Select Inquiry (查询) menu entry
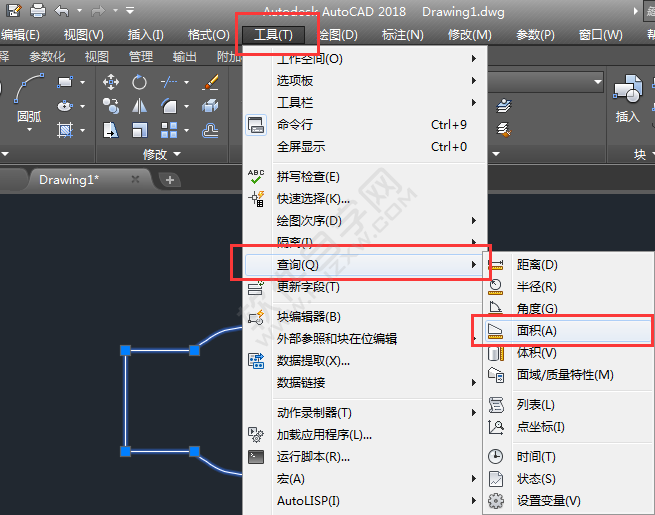This screenshot has width=655, height=515. [x=363, y=265]
